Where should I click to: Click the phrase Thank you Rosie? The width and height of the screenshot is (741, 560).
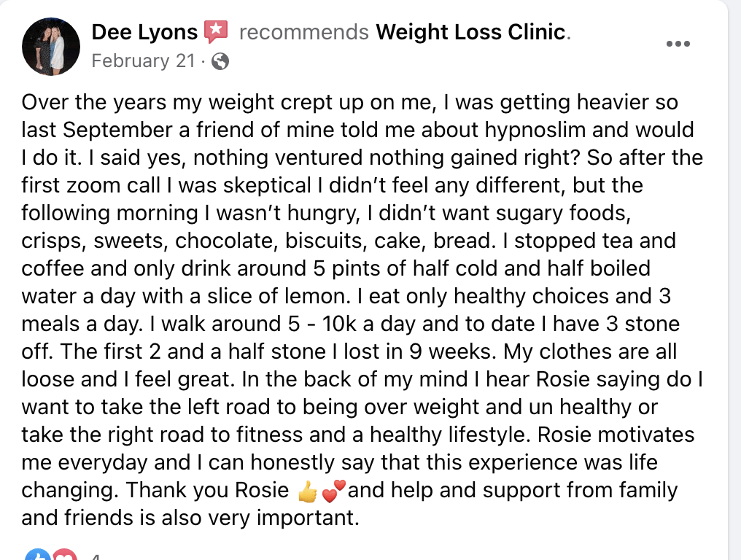tap(207, 491)
